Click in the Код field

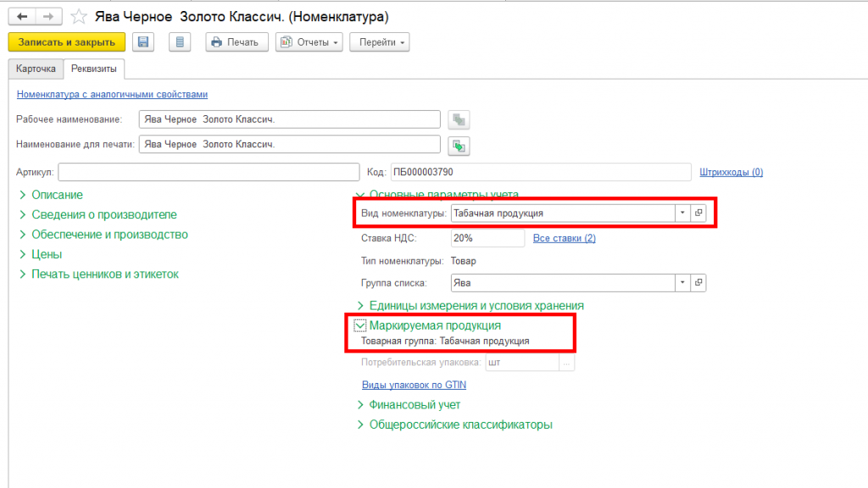pyautogui.click(x=541, y=172)
